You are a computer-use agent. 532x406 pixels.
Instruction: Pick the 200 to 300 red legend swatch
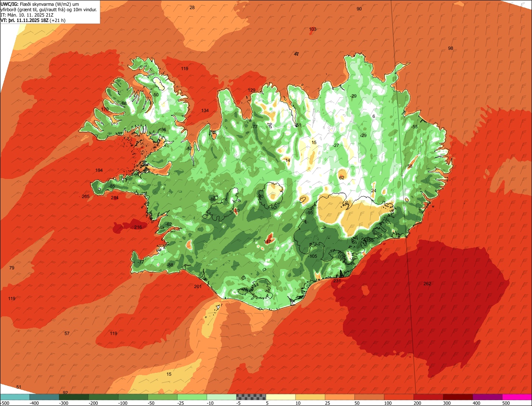(x=428, y=397)
